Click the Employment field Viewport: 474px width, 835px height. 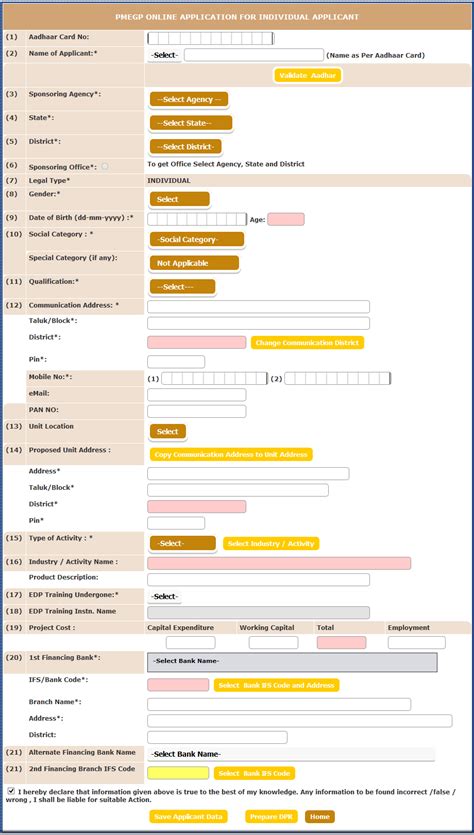[x=416, y=642]
